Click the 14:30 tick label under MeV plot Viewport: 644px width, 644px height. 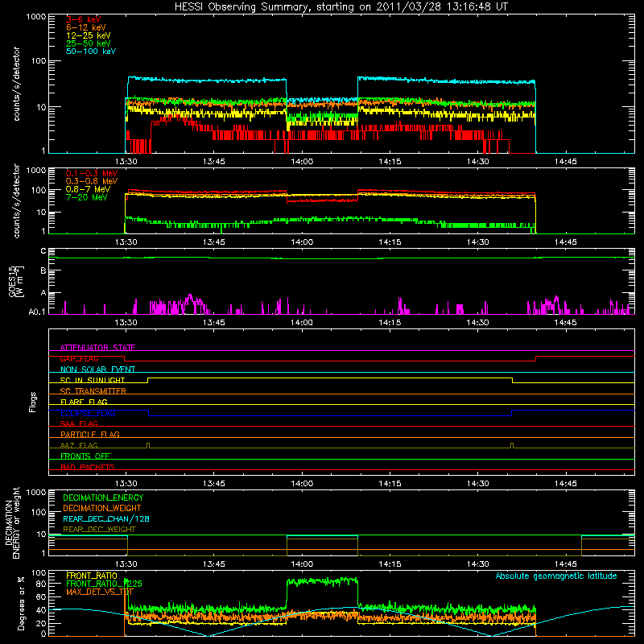(x=477, y=242)
